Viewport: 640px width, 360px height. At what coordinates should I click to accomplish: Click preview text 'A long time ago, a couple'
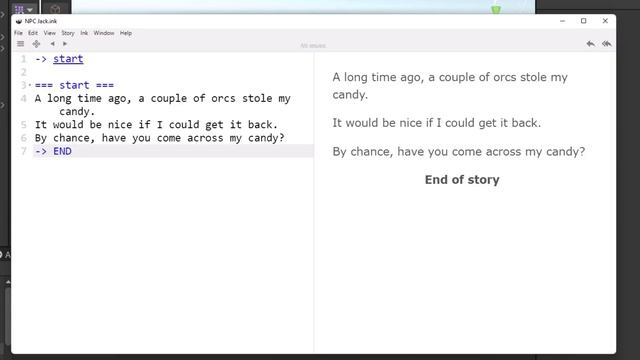[450, 86]
